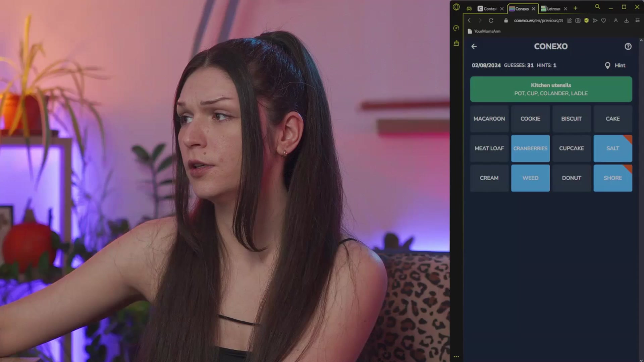
Task: Select the MEAT LOAF tile
Action: tap(489, 148)
